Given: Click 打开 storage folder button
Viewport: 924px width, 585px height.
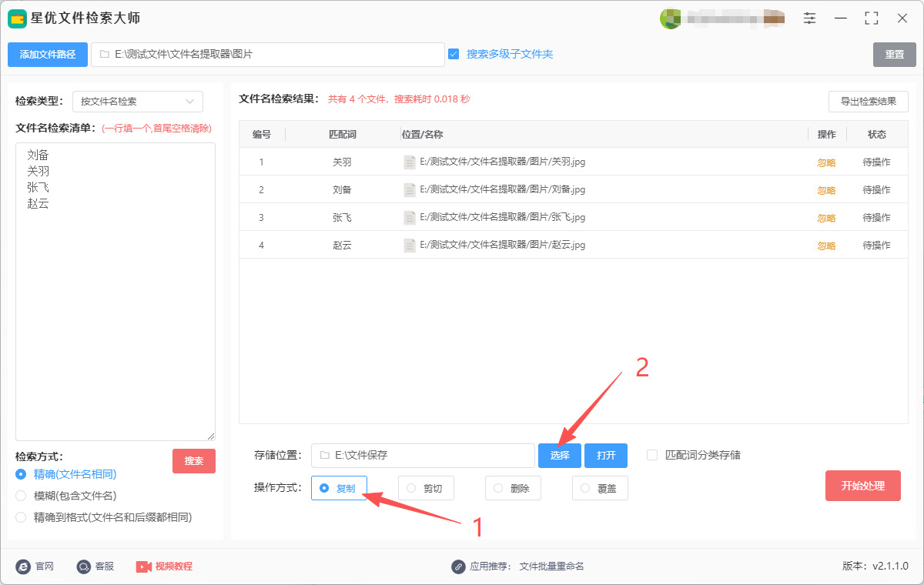Looking at the screenshot, I should (606, 456).
